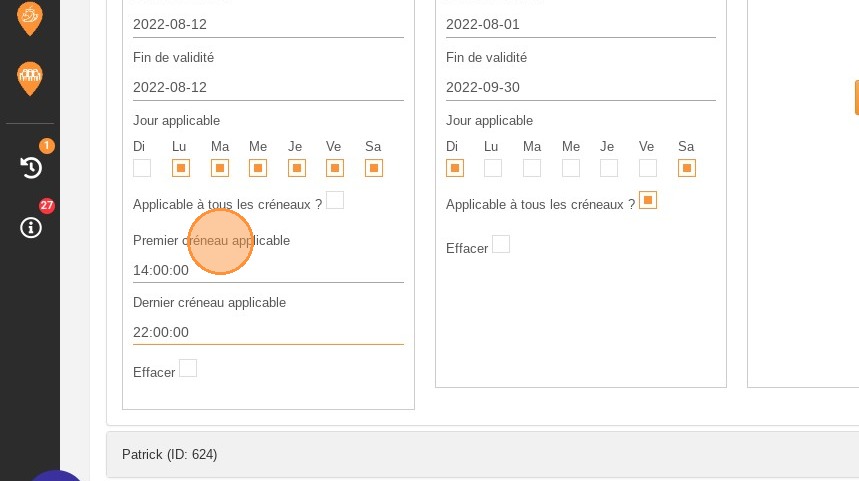859x481 pixels.
Task: Click the 'Dernier créneau applicable' label
Action: [209, 302]
